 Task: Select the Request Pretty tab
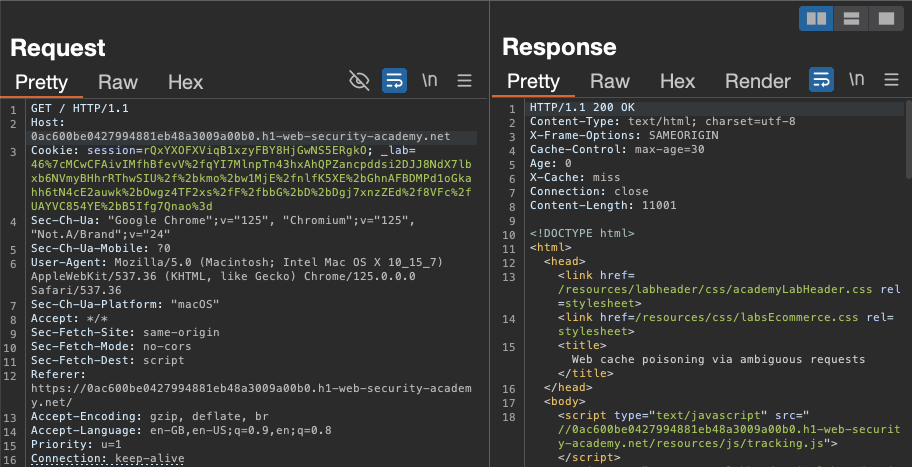click(x=42, y=82)
